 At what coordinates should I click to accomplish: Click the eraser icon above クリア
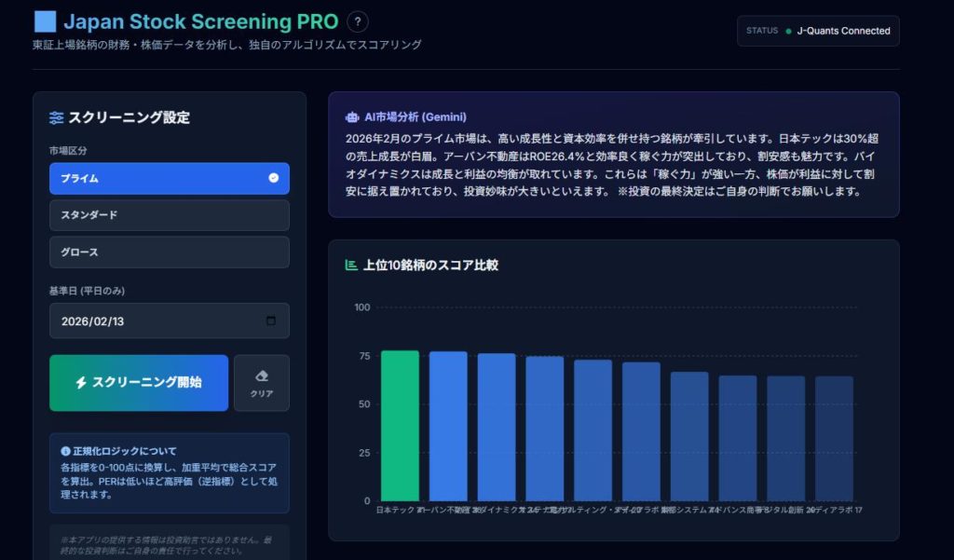pyautogui.click(x=262, y=376)
